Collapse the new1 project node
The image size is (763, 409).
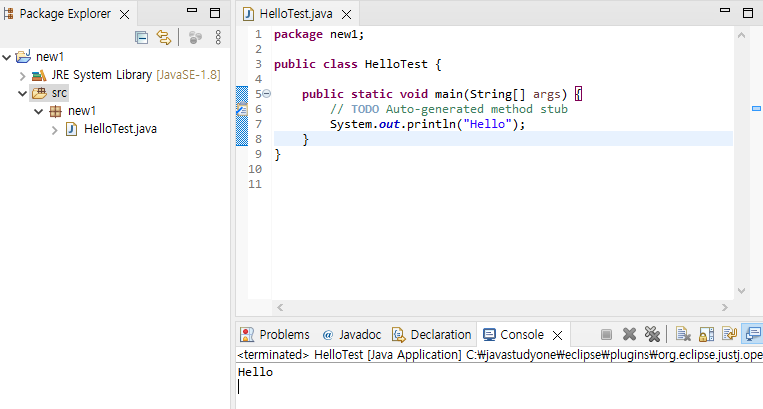tap(7, 57)
